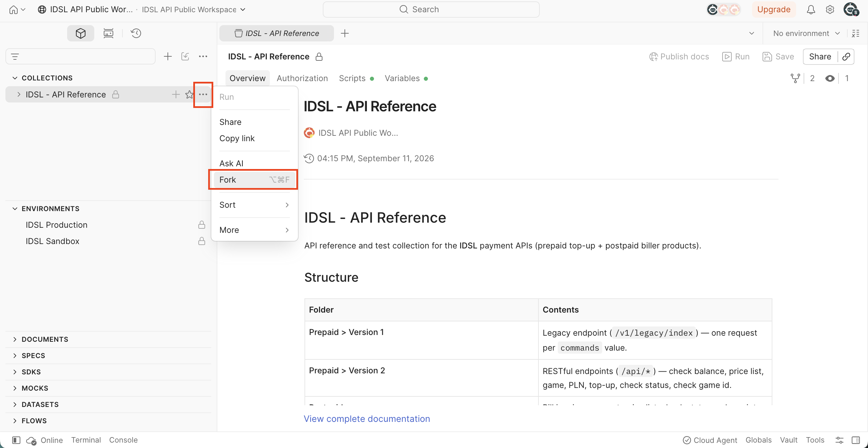868x448 pixels.
Task: Click the copy link icon beside Share
Action: point(846,57)
